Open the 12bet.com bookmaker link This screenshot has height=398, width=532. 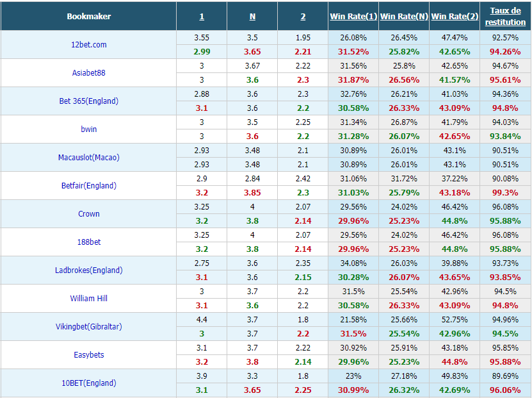[89, 44]
